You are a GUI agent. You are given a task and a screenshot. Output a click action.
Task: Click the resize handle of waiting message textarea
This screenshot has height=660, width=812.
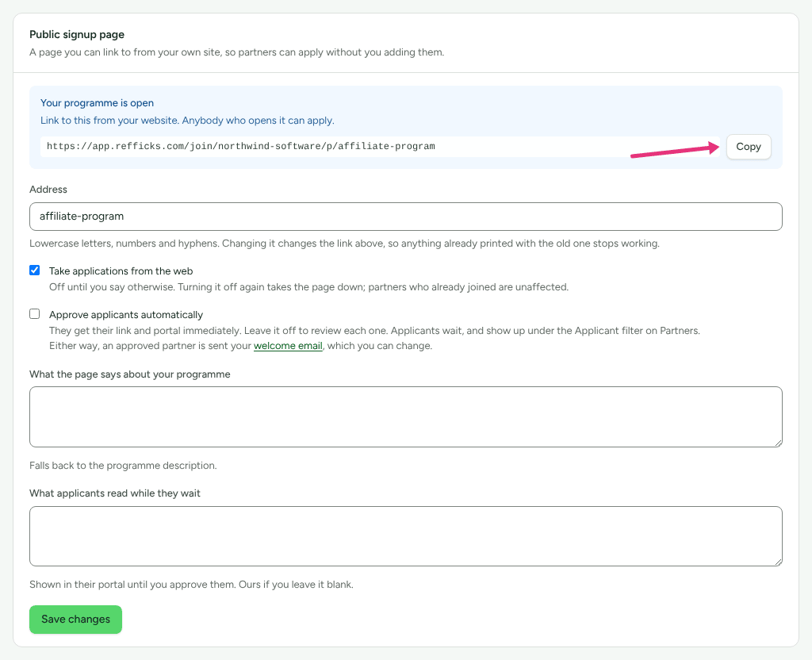(x=779, y=562)
